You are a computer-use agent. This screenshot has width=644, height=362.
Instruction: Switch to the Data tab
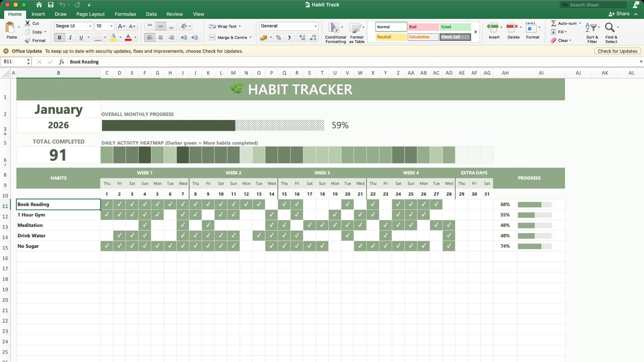point(151,14)
